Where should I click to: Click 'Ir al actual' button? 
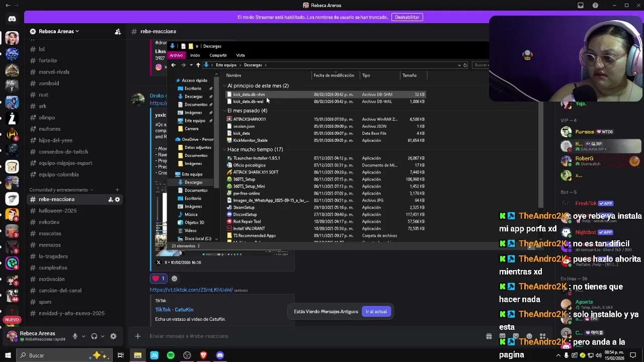[376, 312]
